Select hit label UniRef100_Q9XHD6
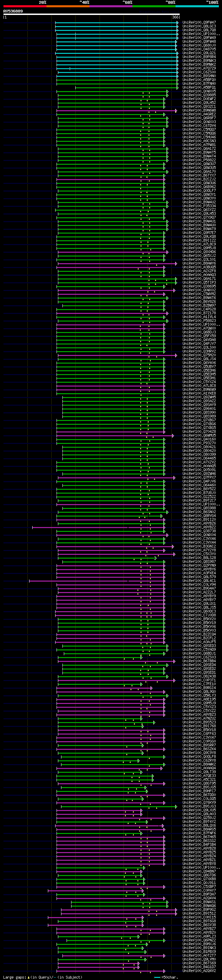Image resolution: width=222 pixels, height=980 pixels. 199,252
